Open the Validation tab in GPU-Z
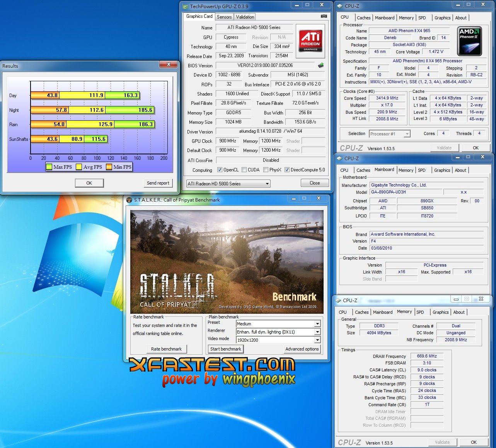 (245, 17)
